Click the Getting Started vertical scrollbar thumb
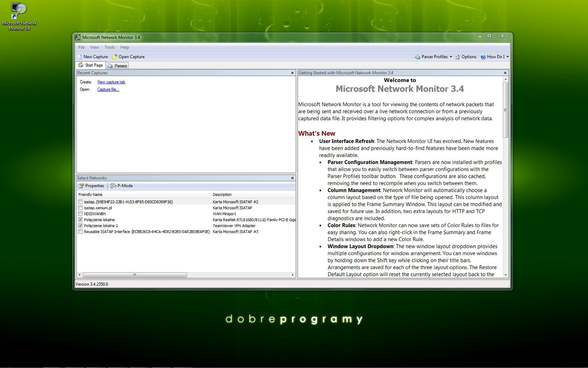This screenshot has height=368, width=588. 505,110
